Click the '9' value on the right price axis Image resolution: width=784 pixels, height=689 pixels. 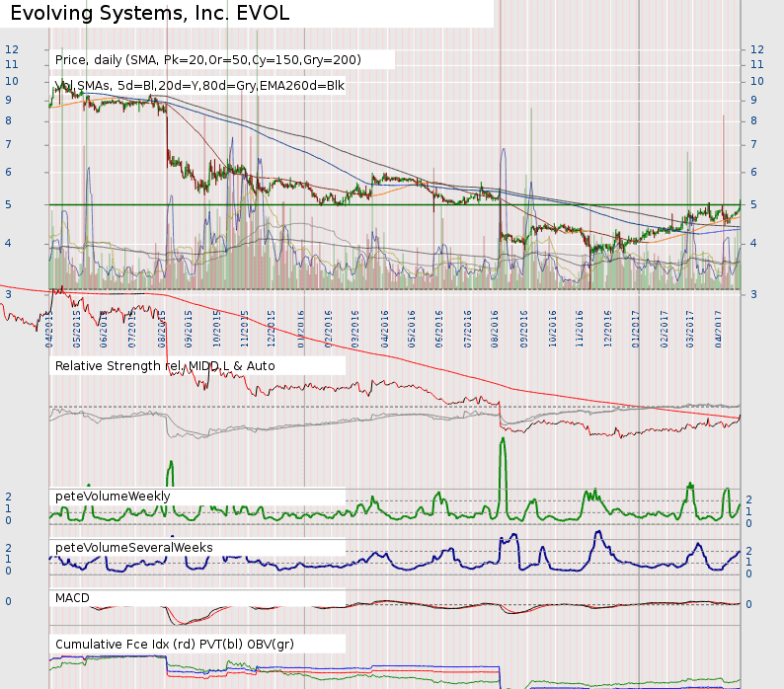(x=754, y=100)
